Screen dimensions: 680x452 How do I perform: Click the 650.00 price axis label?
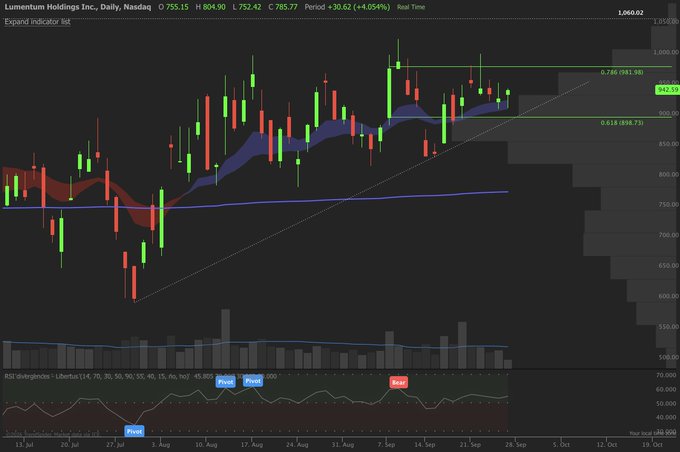pos(668,265)
